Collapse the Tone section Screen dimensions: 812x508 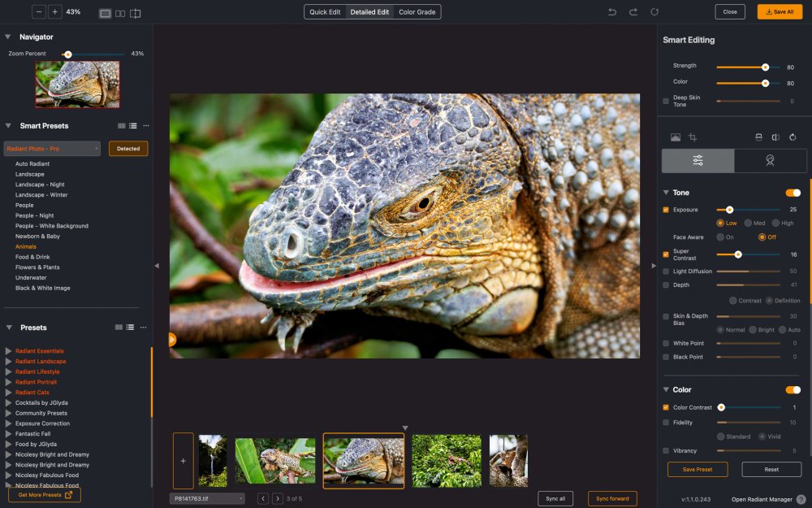pos(666,193)
